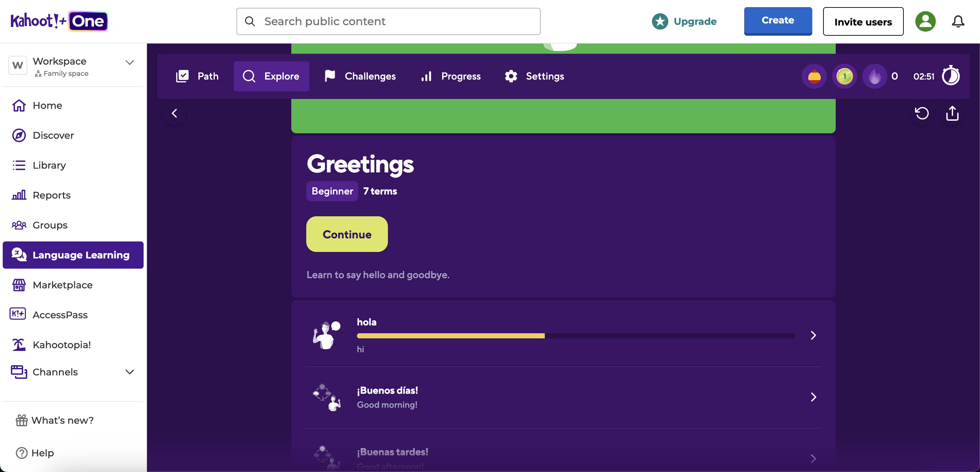The image size is (980, 472).
Task: Click the Home house icon
Action: click(x=19, y=105)
